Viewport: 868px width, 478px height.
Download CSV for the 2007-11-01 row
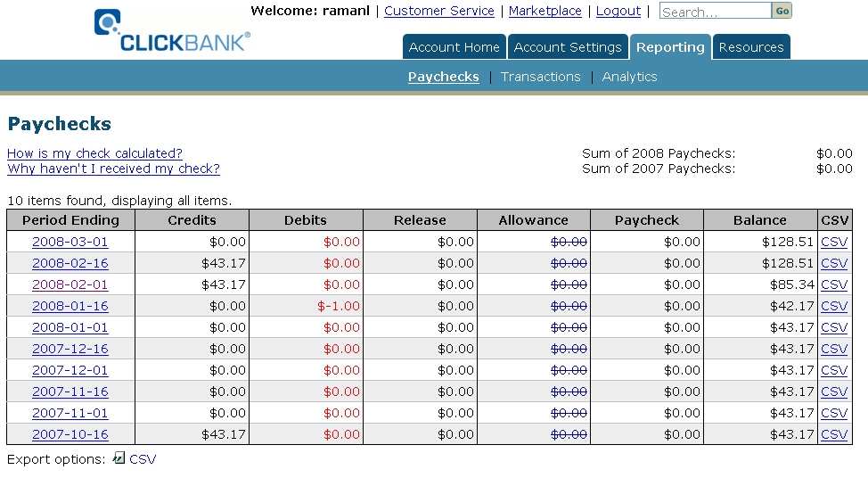(834, 413)
